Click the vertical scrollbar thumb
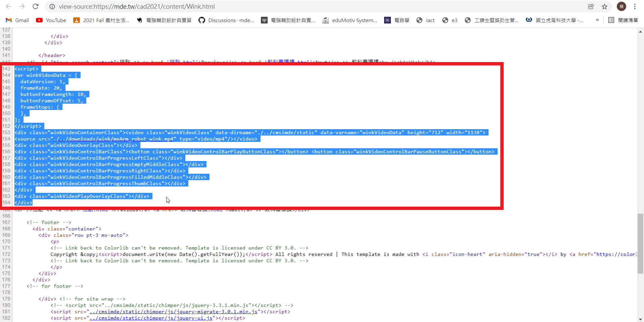The height and width of the screenshot is (322, 644). pos(640,244)
